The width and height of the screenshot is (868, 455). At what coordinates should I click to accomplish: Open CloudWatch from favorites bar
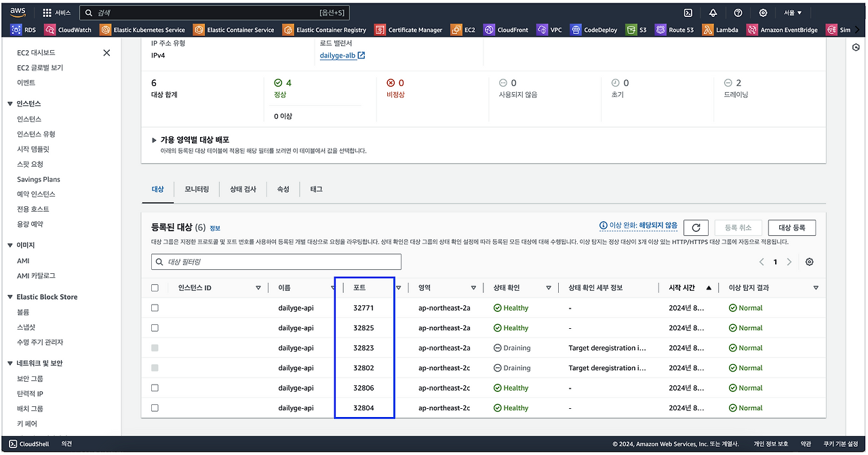click(x=68, y=30)
